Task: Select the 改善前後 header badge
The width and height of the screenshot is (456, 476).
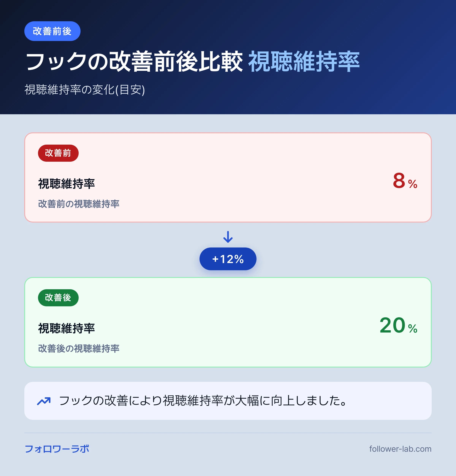Action: (x=52, y=31)
